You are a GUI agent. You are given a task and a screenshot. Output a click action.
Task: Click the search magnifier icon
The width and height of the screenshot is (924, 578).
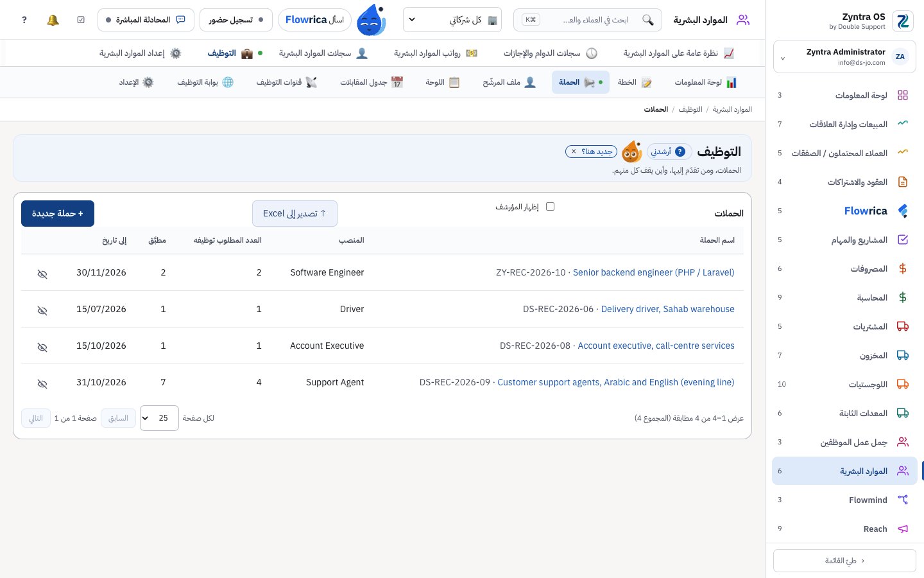[x=648, y=20]
